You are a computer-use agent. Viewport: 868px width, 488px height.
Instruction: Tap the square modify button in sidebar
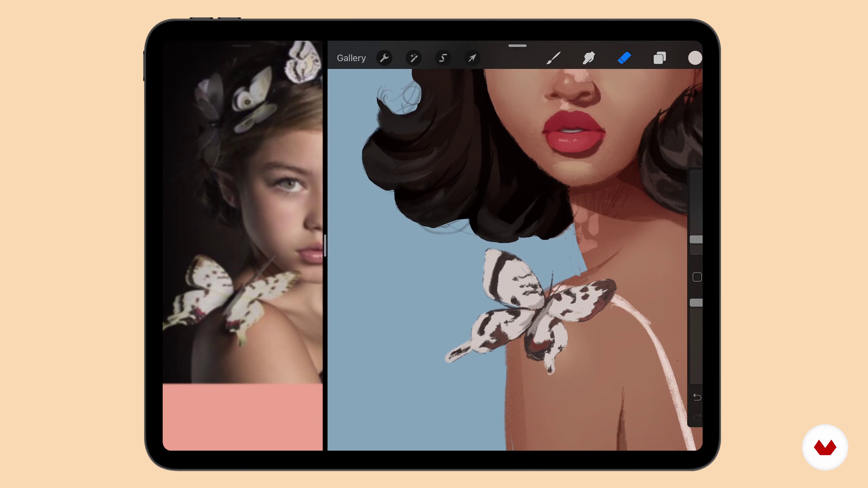pyautogui.click(x=697, y=277)
